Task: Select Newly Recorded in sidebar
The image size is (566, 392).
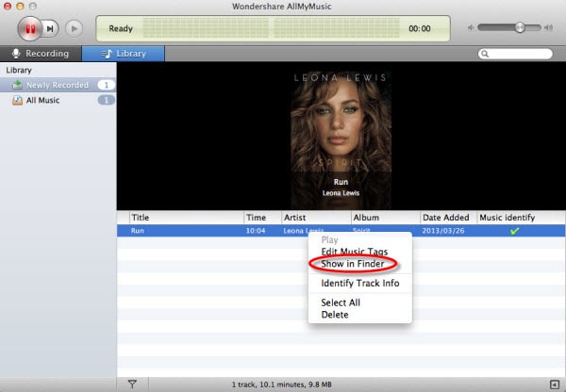Action: point(58,85)
